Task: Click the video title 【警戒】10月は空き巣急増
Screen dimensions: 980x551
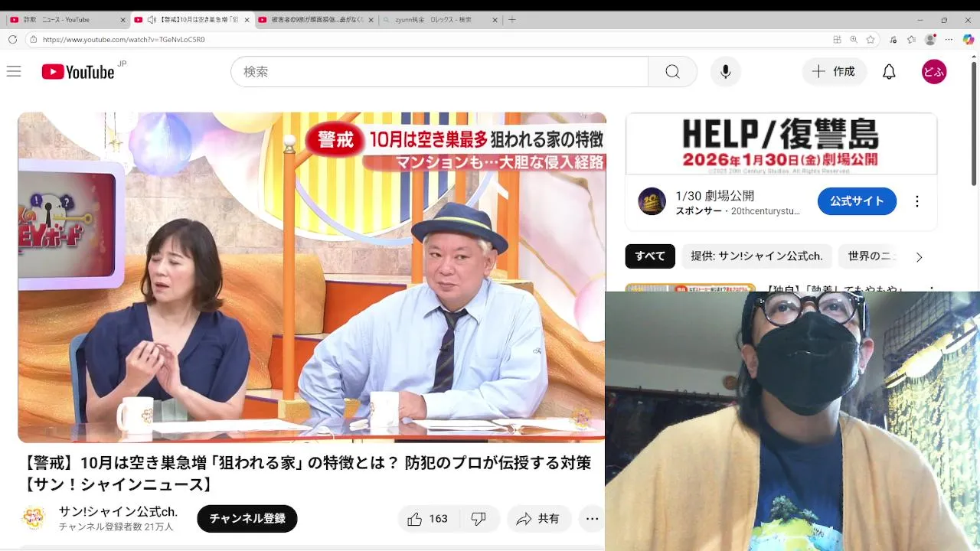Action: click(308, 474)
